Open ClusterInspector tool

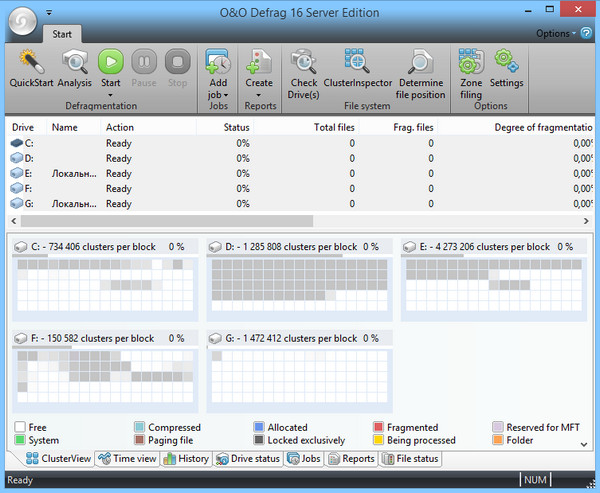357,62
